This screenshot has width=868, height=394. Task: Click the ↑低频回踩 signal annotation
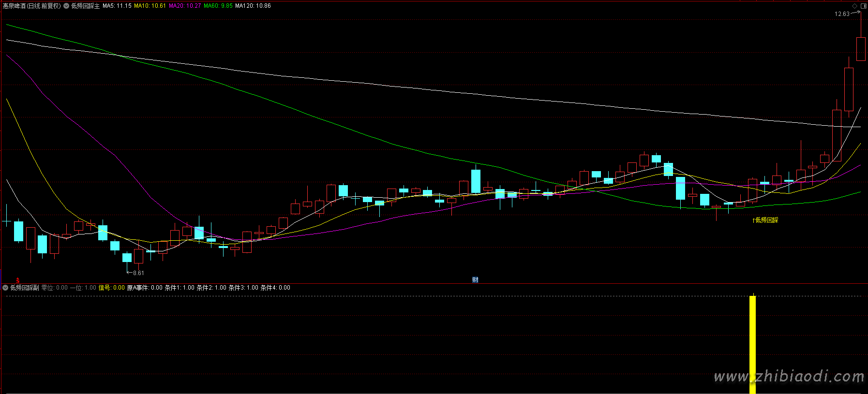[765, 220]
